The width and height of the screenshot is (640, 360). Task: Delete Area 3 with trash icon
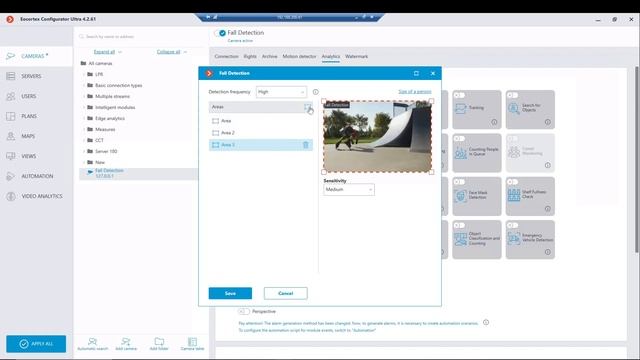[x=306, y=145]
